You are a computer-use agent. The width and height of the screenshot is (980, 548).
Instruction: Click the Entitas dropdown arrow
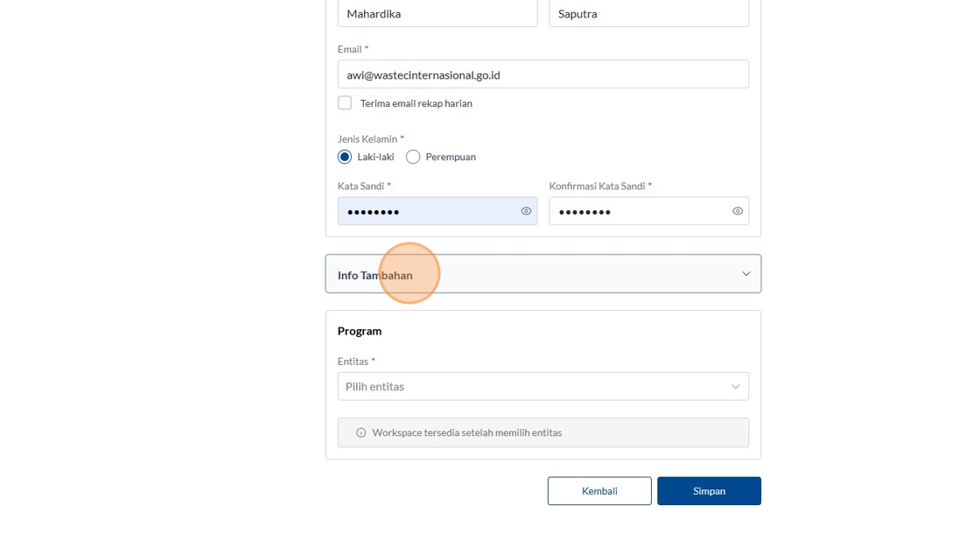[x=735, y=387]
